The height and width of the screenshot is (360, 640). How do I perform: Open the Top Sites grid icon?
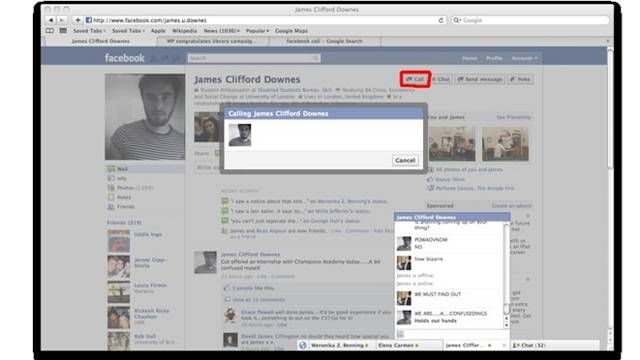point(63,31)
